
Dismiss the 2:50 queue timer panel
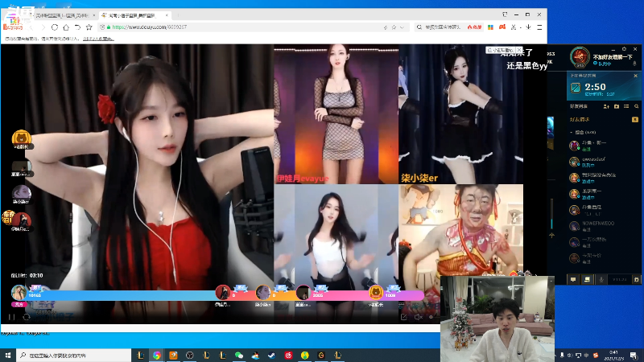[x=635, y=76]
